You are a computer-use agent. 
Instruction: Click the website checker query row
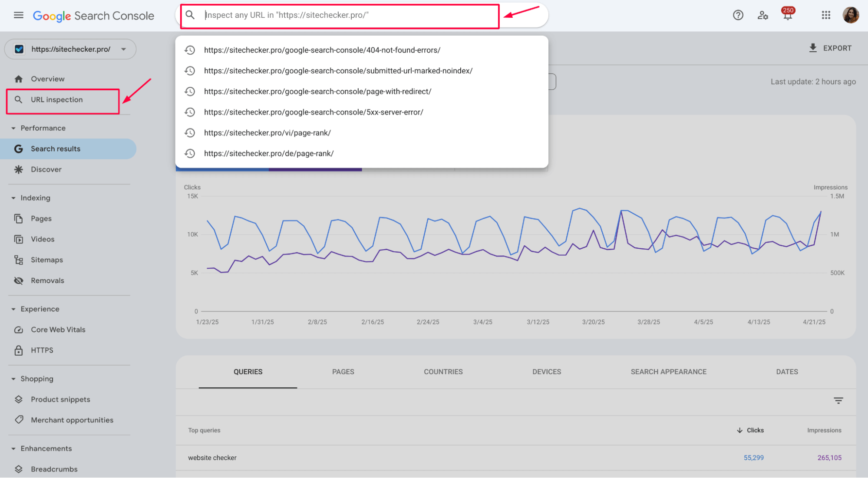tap(516, 458)
